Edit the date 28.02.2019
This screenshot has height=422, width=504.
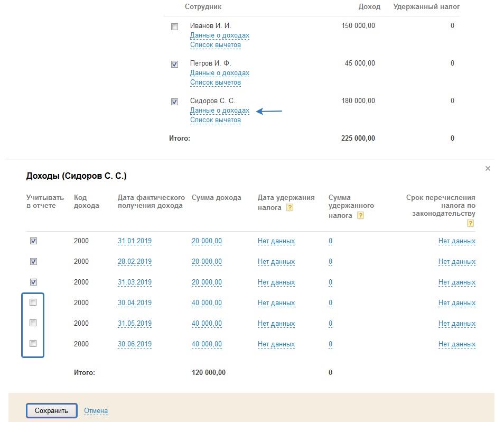(134, 262)
